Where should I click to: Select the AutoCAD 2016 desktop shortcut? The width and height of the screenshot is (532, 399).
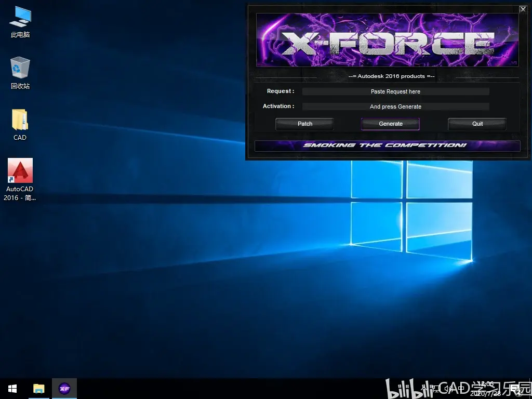[x=20, y=179]
